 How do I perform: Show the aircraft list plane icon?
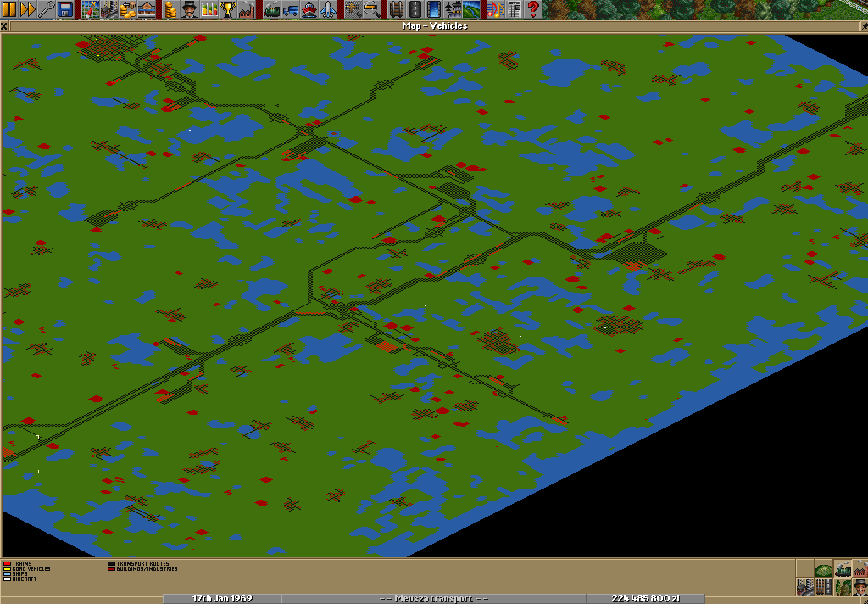327,9
